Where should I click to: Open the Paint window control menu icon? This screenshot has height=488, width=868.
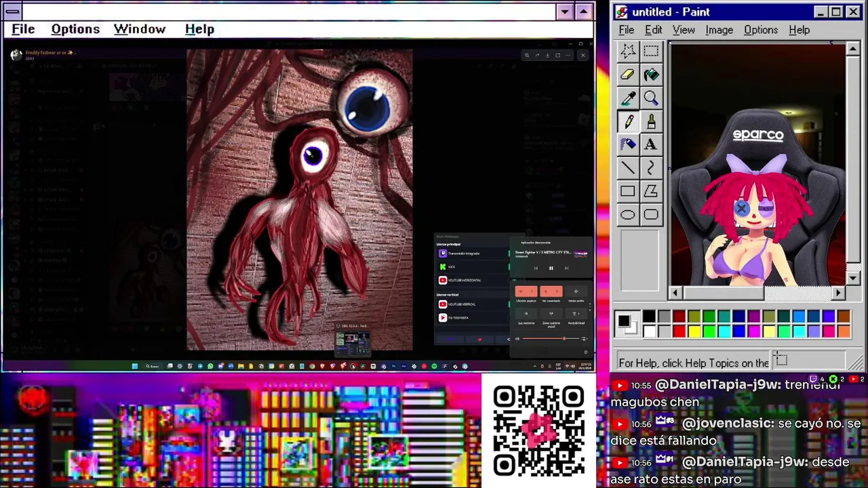(x=622, y=12)
